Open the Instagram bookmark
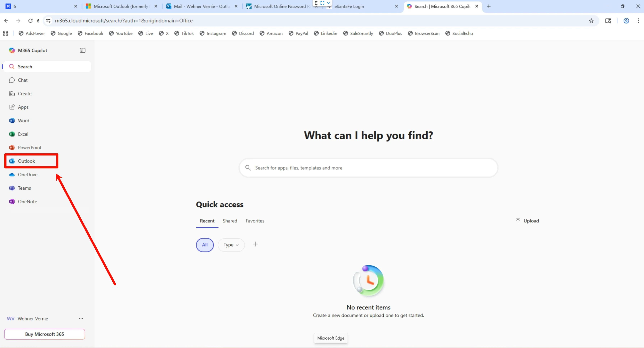The image size is (644, 348). (213, 33)
